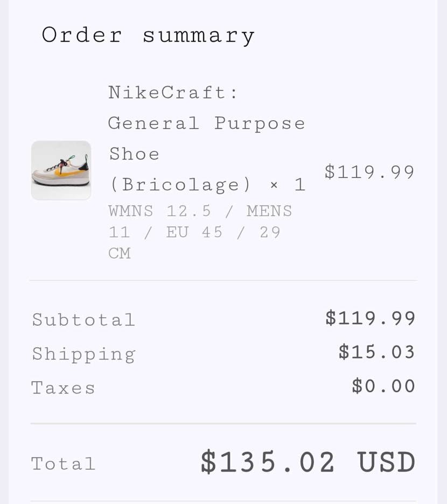Viewport: 447px width, 504px height.
Task: Select the $119.99 subtotal amount
Action: click(370, 318)
